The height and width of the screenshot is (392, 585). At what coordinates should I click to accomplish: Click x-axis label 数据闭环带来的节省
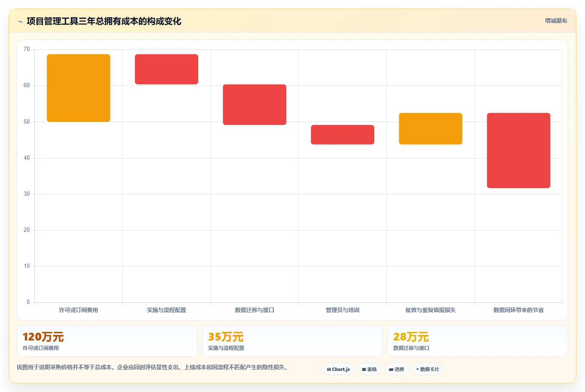click(x=518, y=310)
